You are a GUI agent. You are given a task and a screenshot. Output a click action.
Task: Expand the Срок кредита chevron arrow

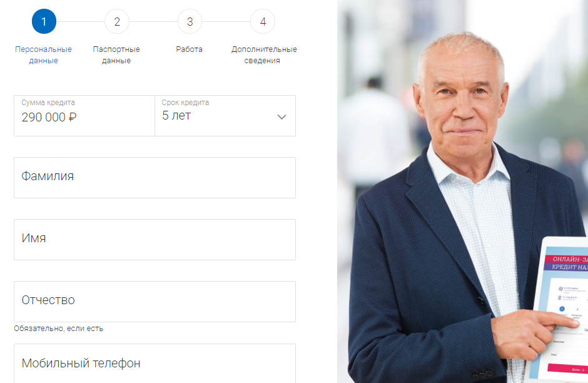[281, 116]
